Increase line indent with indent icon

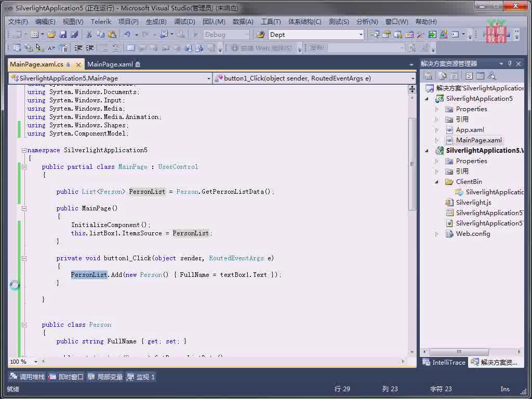pos(89,48)
